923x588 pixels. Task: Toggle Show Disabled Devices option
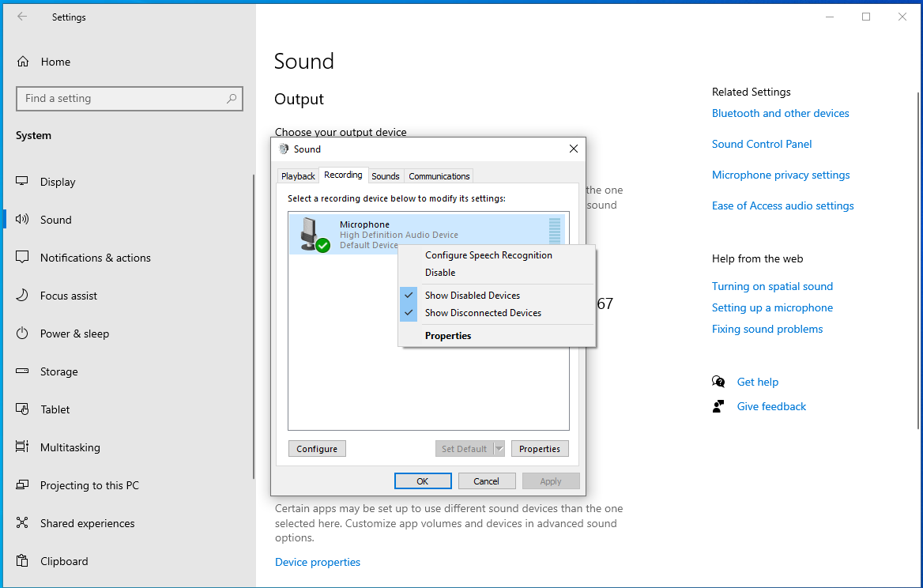click(495, 296)
